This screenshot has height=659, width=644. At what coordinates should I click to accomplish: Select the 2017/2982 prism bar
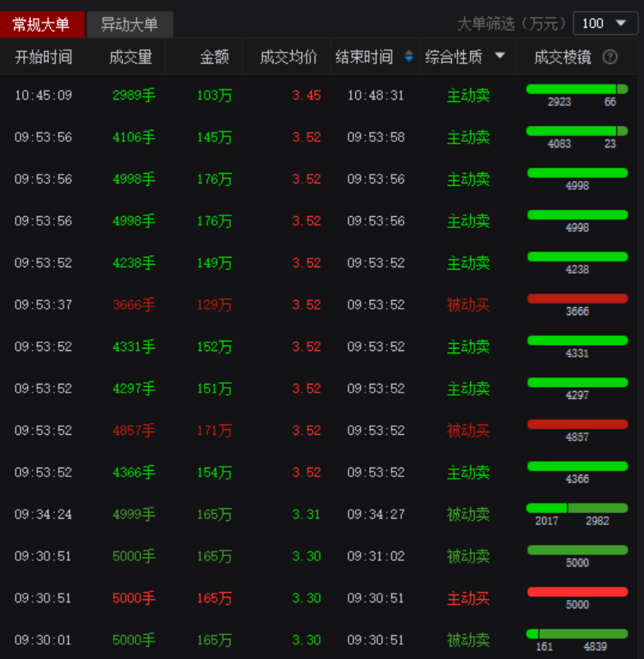(x=577, y=507)
